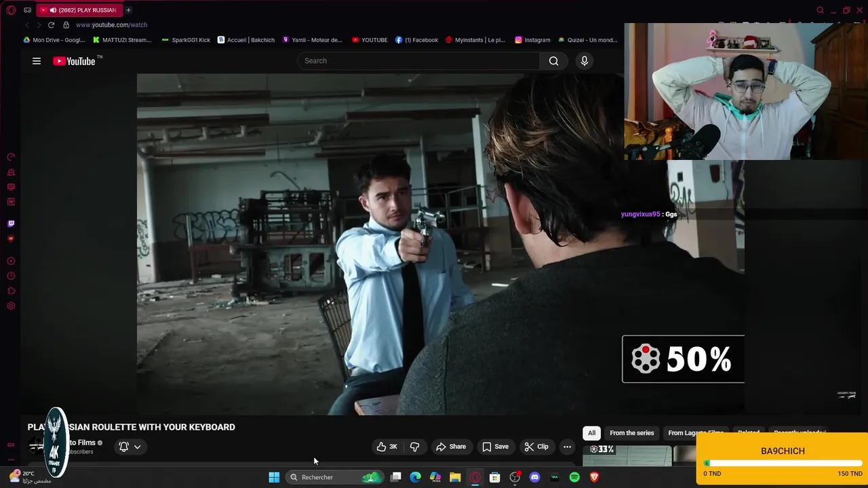868x488 pixels.
Task: Open the Windows Start menu
Action: tap(274, 477)
